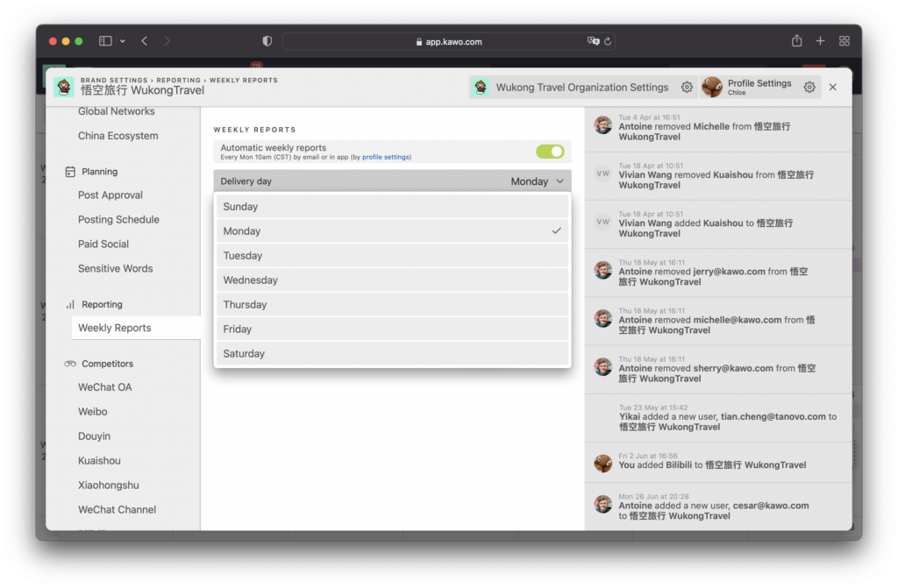This screenshot has width=898, height=588.
Task: Click Antoine's avatar on jerry@kawo.com entry
Action: click(x=603, y=270)
